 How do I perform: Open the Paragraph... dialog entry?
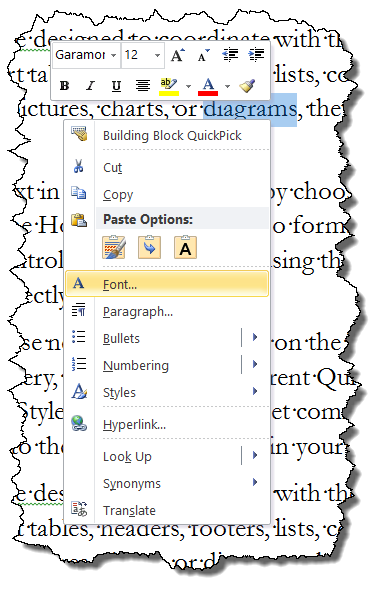tap(167, 311)
